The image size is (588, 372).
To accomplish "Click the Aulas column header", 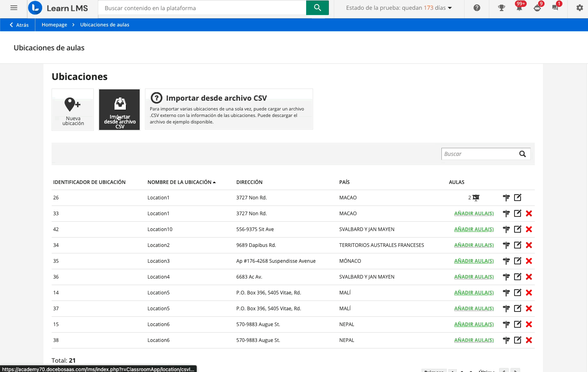I will (x=456, y=182).
